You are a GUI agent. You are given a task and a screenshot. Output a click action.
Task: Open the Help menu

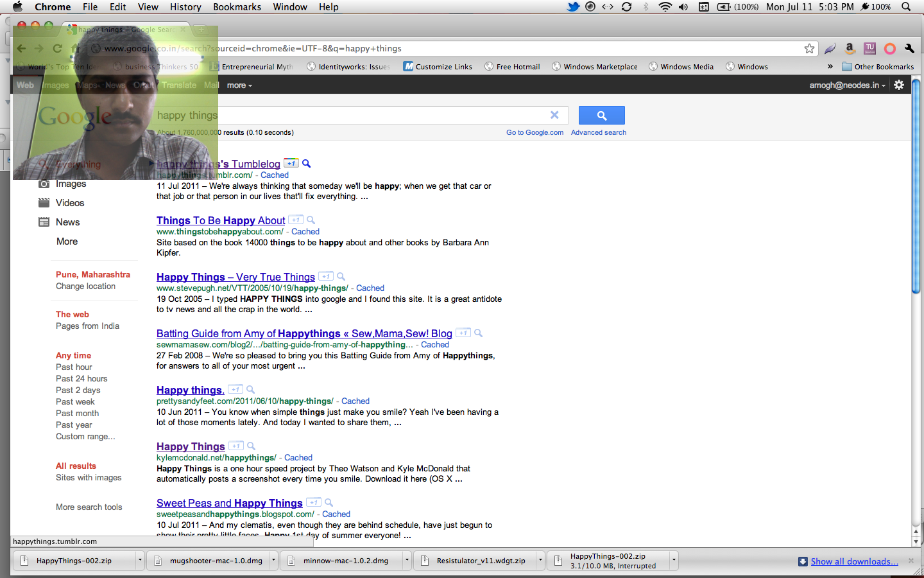click(329, 7)
